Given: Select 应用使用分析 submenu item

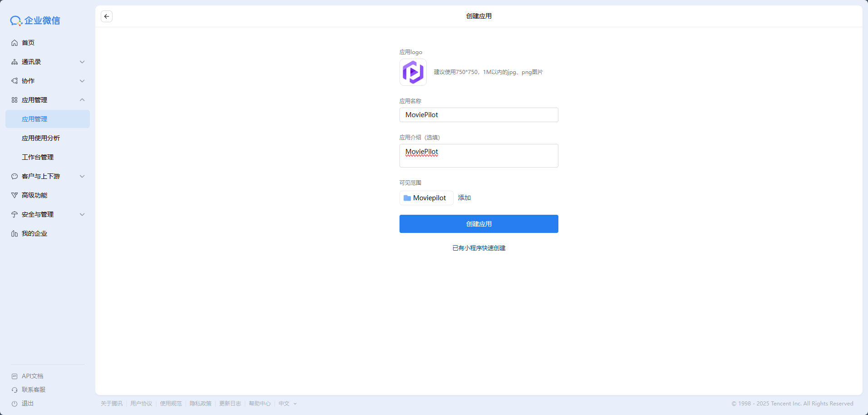Looking at the screenshot, I should coord(41,138).
